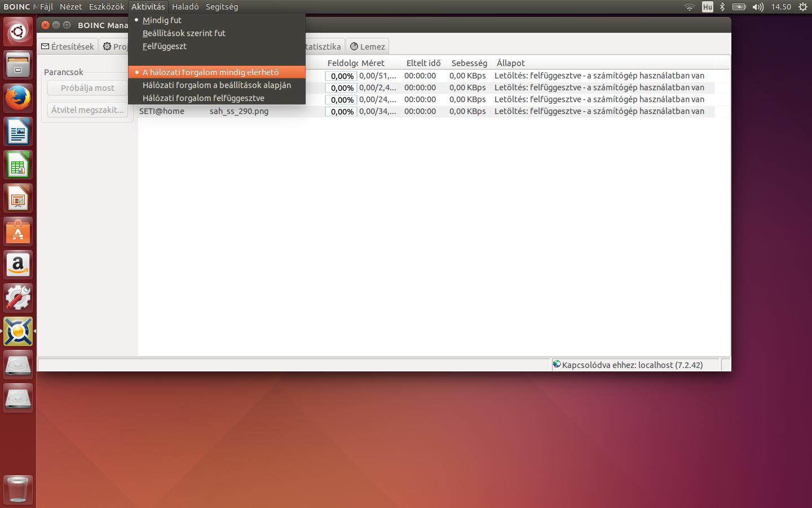Open the Ubuntu Dash home launcher icon
Viewport: 812px width, 508px height.
coord(18,32)
